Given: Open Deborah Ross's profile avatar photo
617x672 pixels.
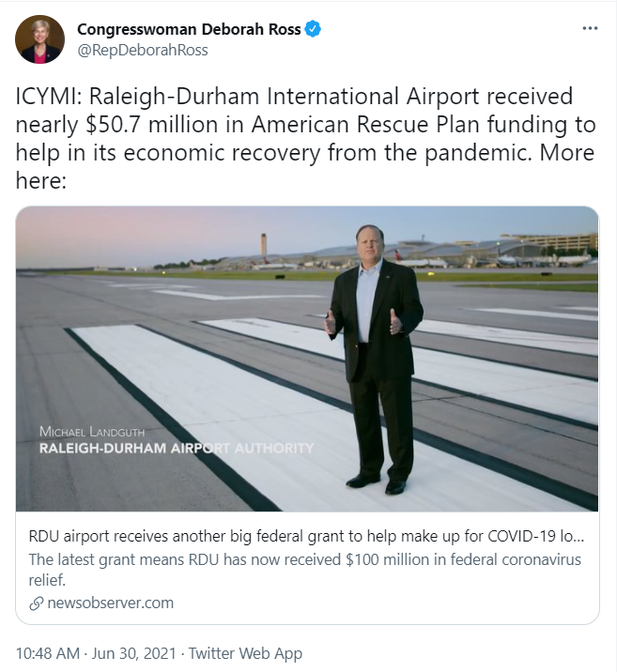Looking at the screenshot, I should 39,39.
